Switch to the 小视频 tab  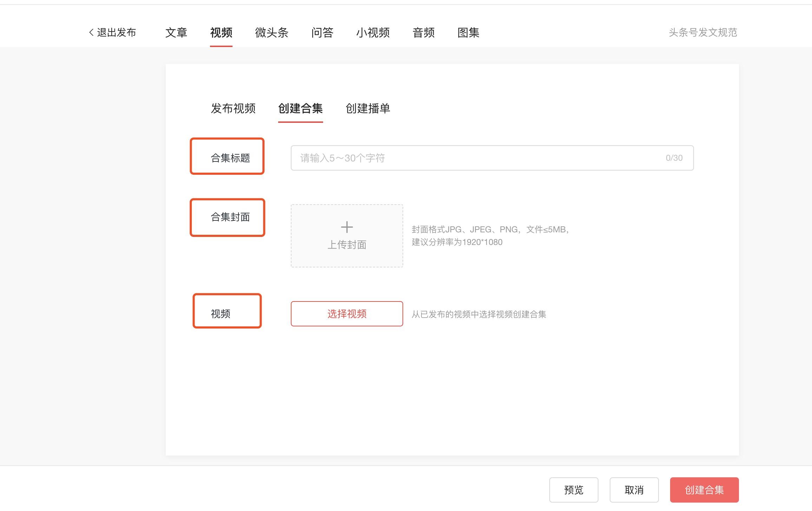point(373,33)
